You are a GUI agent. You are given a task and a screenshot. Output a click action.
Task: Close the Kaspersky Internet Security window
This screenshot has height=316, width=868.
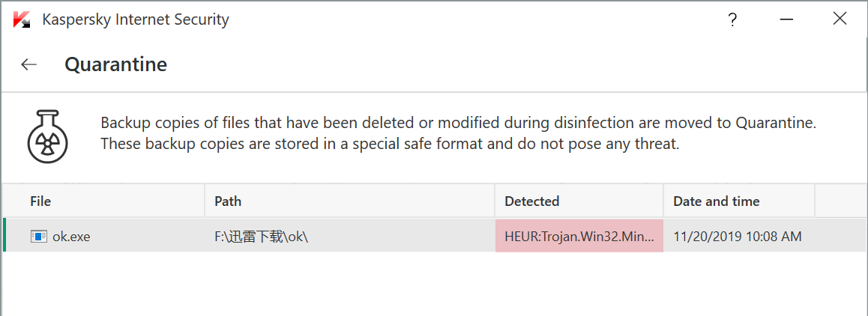tap(840, 19)
